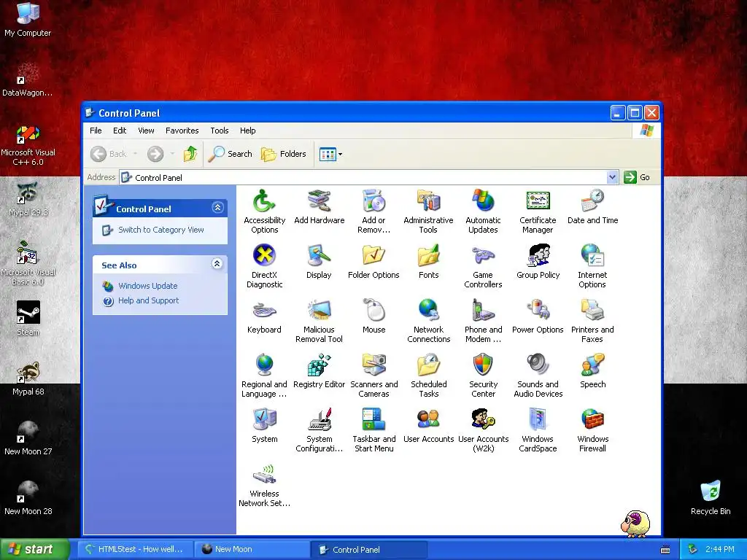Click the Go button beside address bar
Viewport: 747px width, 560px height.
tap(637, 177)
